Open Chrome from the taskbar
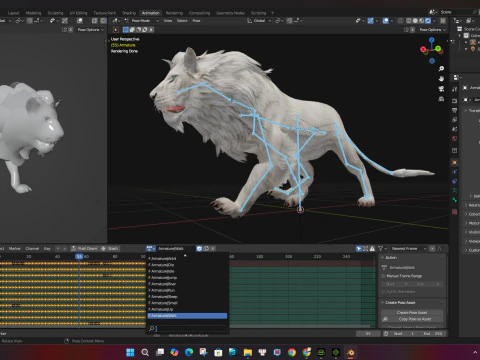 [292, 352]
